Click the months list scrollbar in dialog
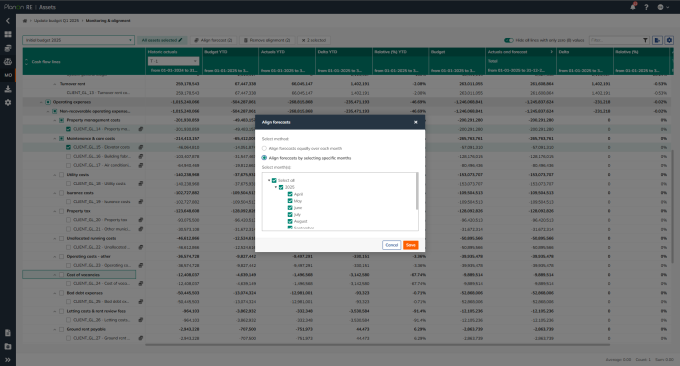 coord(417,191)
